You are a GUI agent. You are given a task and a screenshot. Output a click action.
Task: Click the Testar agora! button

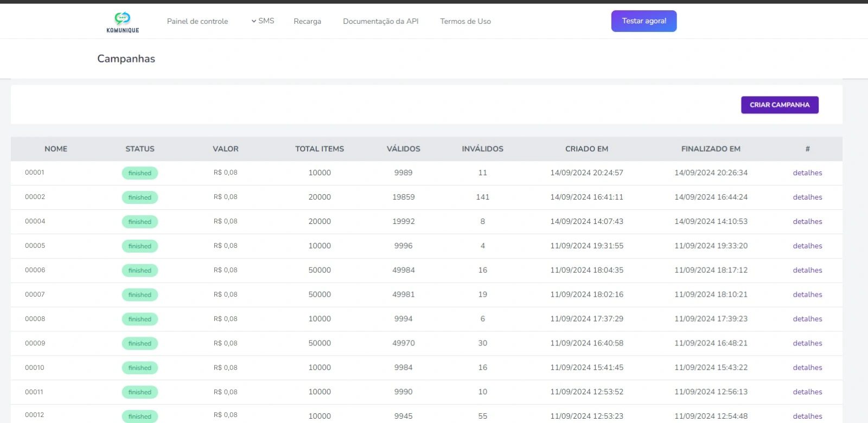point(644,21)
